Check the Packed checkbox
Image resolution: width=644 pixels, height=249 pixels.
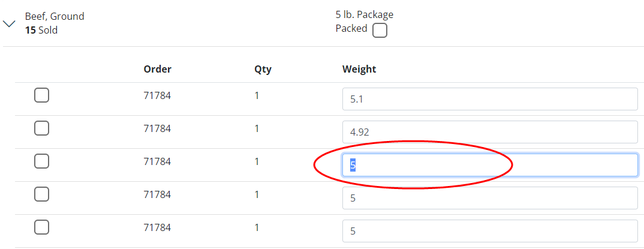pos(380,31)
